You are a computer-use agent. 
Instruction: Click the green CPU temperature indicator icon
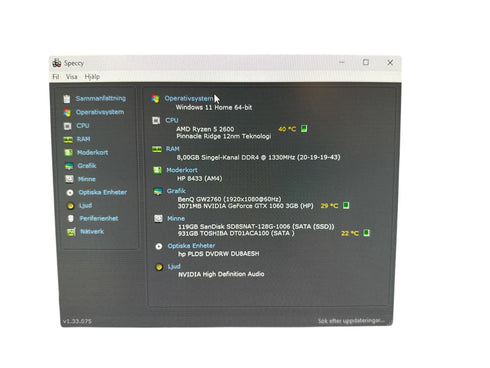coord(304,129)
